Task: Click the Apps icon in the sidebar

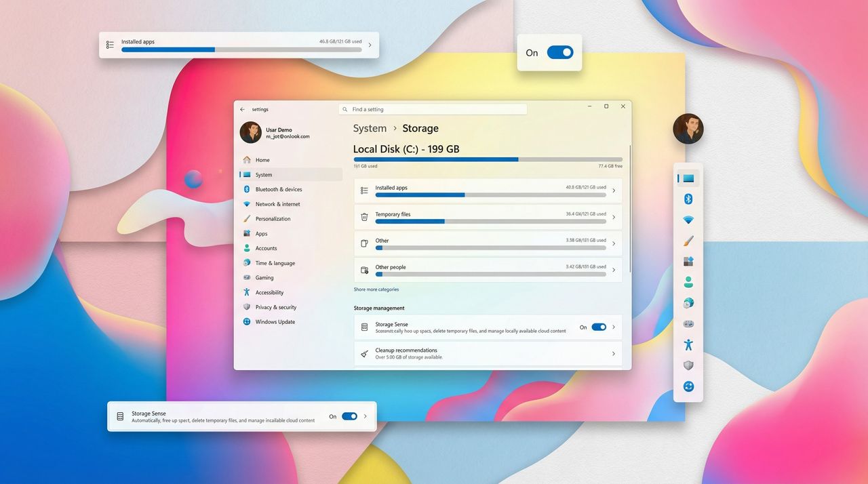Action: tap(247, 233)
